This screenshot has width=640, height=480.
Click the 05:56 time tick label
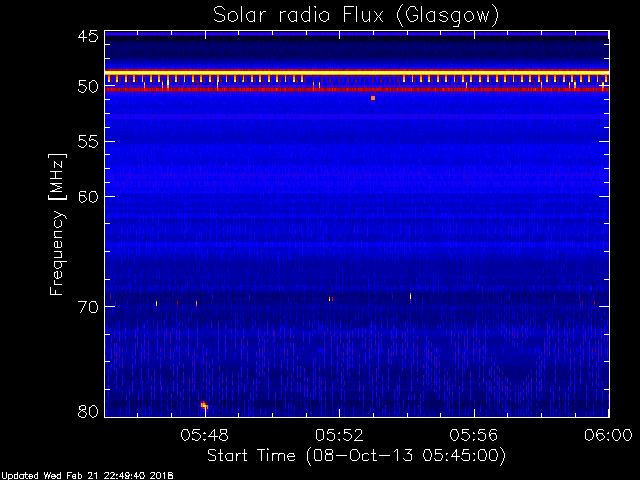coord(474,435)
